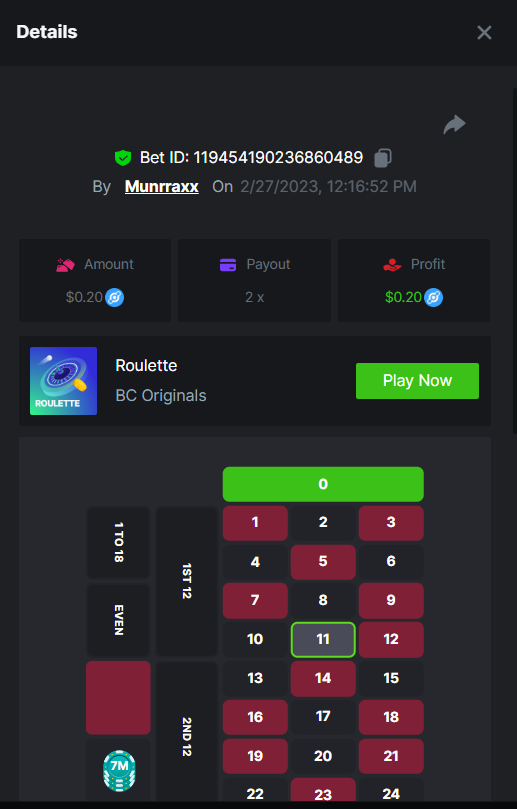Select the green 0 roulette cell
The height and width of the screenshot is (809, 517).
click(323, 484)
